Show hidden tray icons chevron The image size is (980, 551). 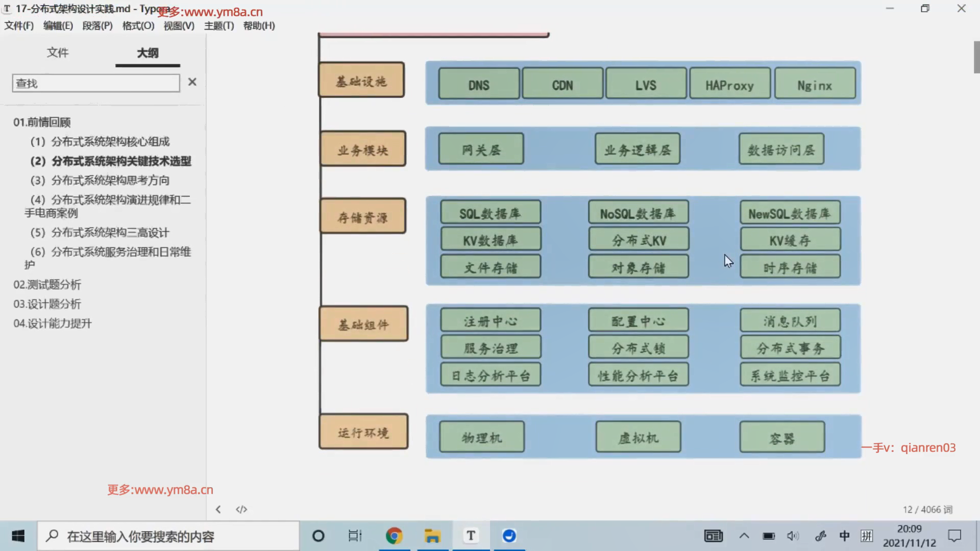pos(744,536)
